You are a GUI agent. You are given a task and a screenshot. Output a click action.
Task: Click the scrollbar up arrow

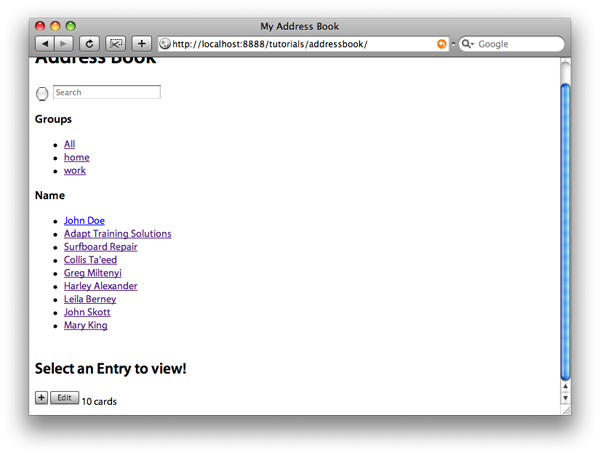[x=565, y=387]
